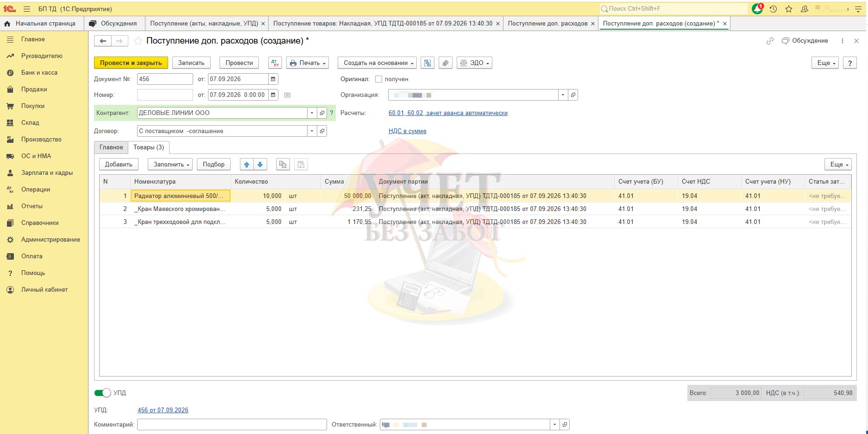Viewport: 868px width, 434px height.
Task: Open the Договор card with the open icon
Action: pyautogui.click(x=322, y=131)
